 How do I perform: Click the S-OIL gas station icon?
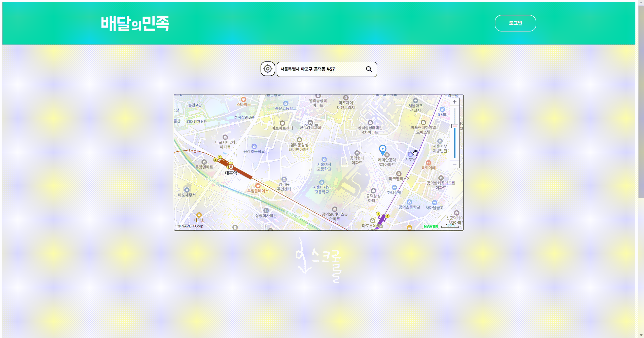point(442,109)
